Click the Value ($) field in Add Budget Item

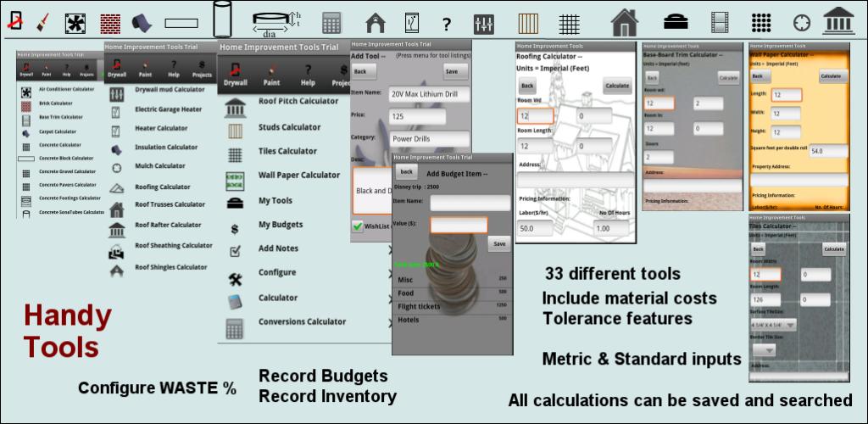coord(459,225)
